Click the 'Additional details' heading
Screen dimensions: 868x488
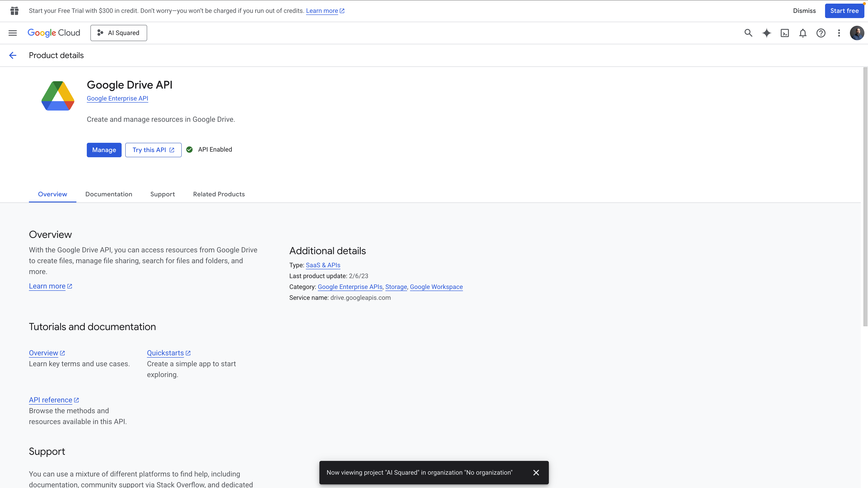tap(328, 251)
